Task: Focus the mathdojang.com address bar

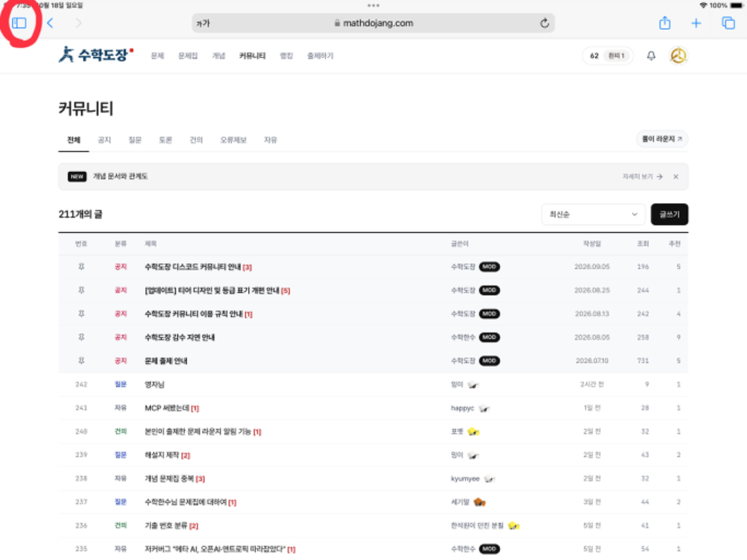Action: coord(373,23)
